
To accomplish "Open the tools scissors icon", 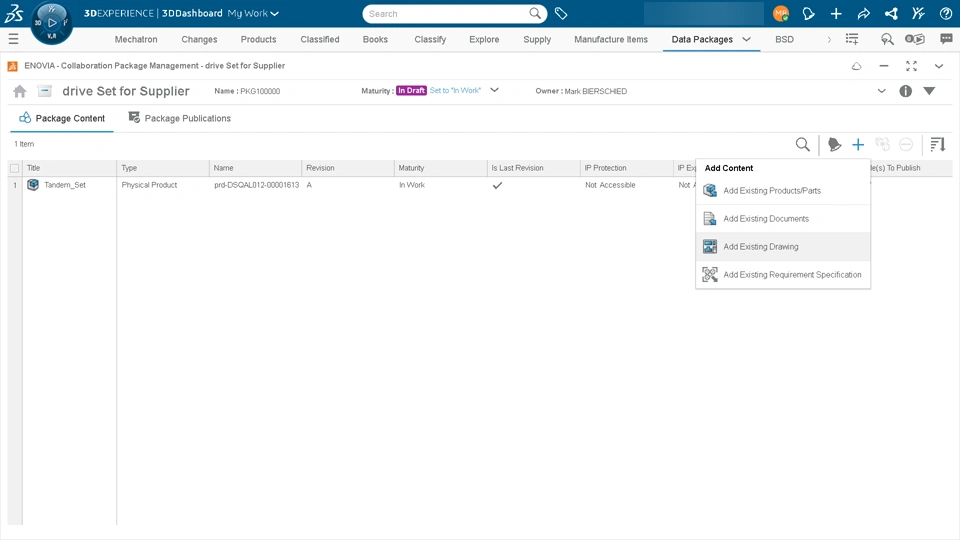I will tap(918, 13).
